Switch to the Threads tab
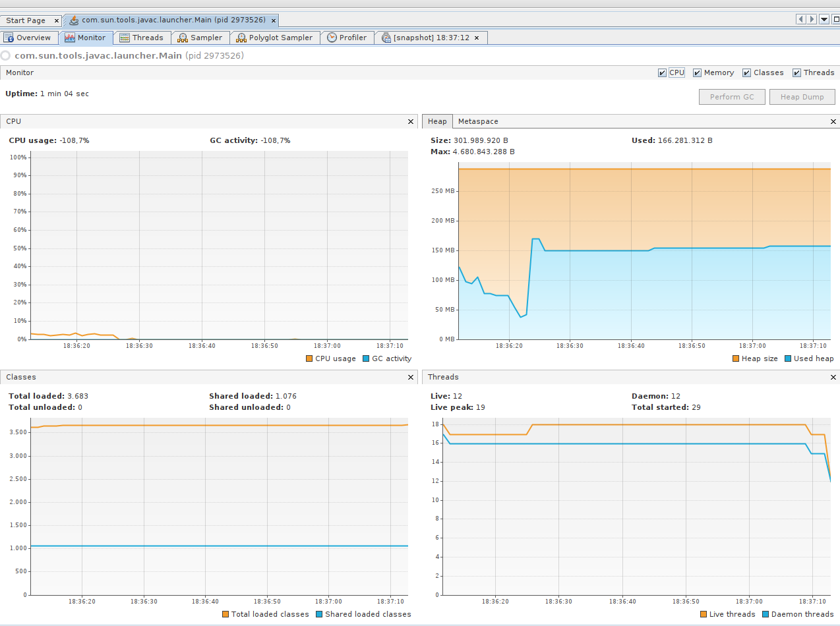840x626 pixels. 141,38
